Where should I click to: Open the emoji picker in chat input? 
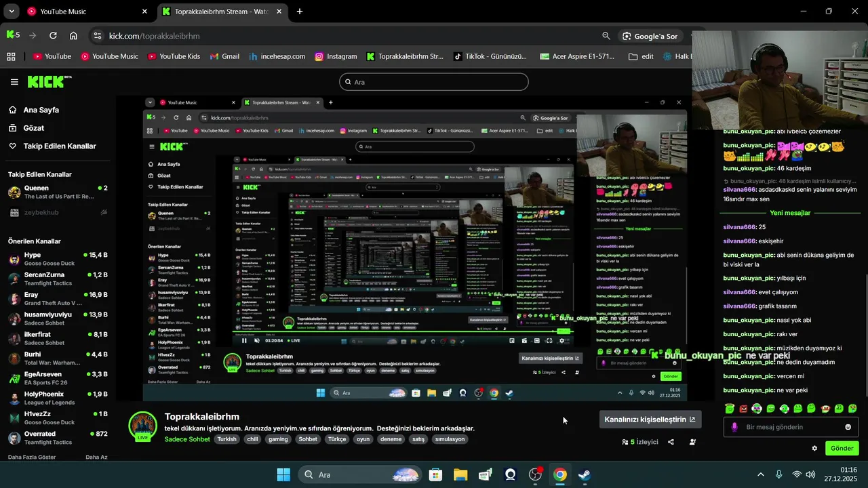(x=848, y=427)
